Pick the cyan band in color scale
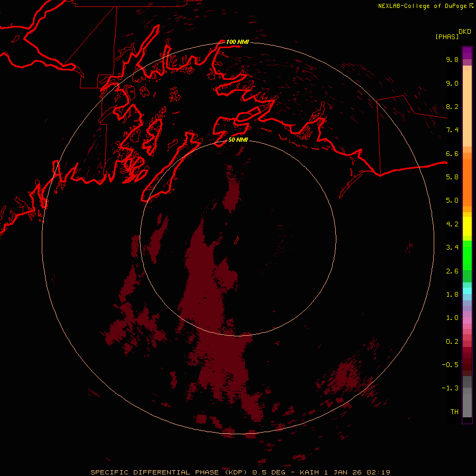Image resolution: width=476 pixels, height=476 pixels. [467, 291]
